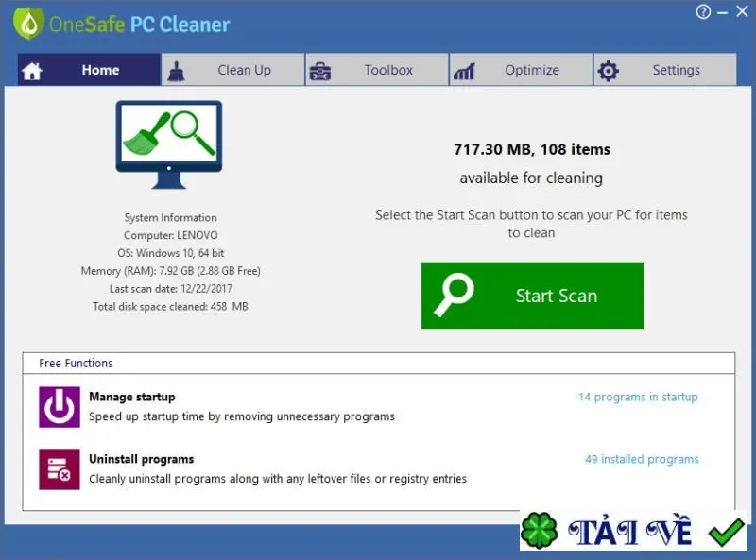Click the 'Cleanly uninstall programs' description
The image size is (756, 560).
pos(278,479)
